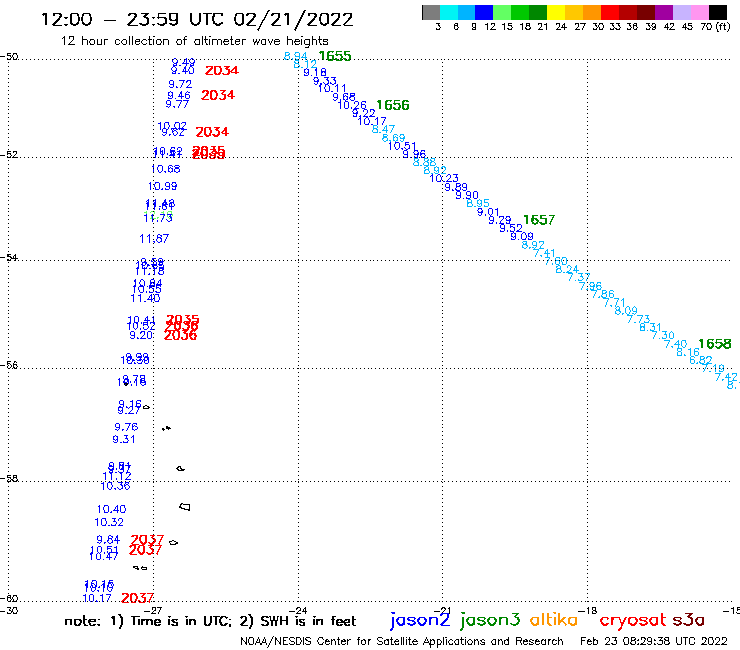This screenshot has width=740, height=650.
Task: Select the green 1657 time stamp
Action: tap(539, 220)
